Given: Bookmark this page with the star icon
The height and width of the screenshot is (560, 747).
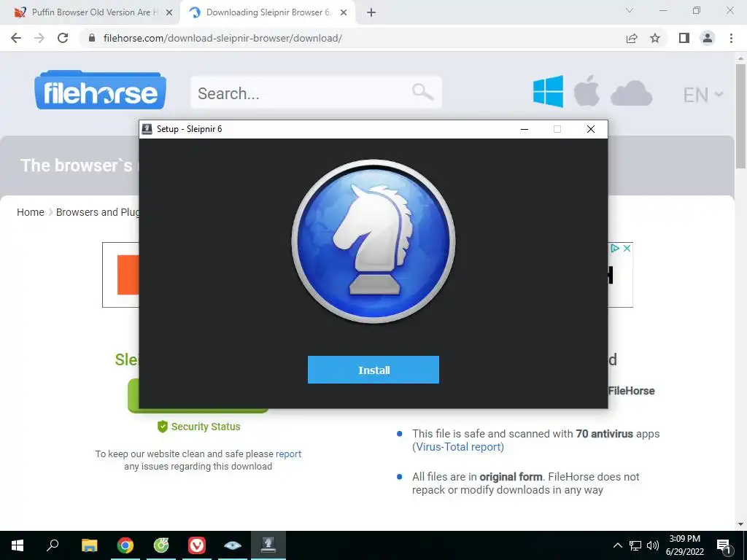Looking at the screenshot, I should click(655, 38).
